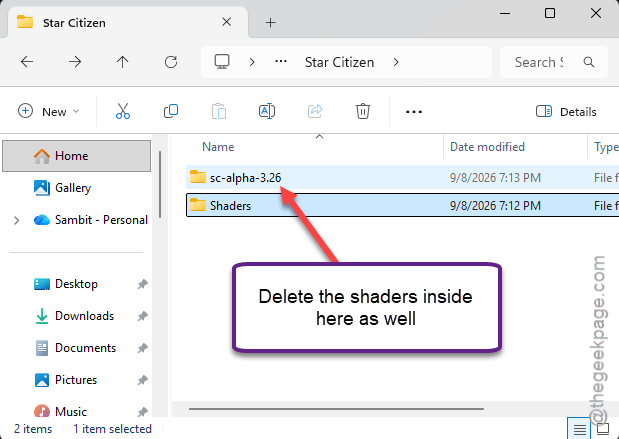Click date 9/8/2026 7:12 PM cell
Image resolution: width=619 pixels, height=439 pixels.
[495, 205]
